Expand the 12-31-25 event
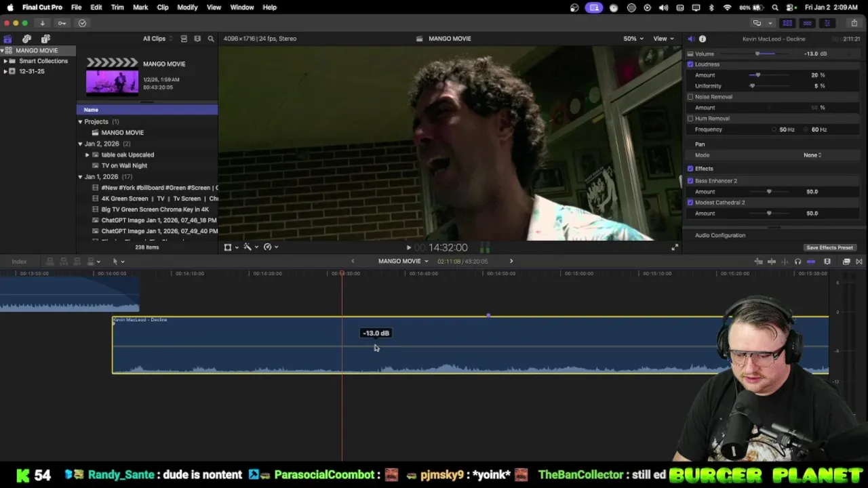This screenshot has height=488, width=868. pos(5,71)
